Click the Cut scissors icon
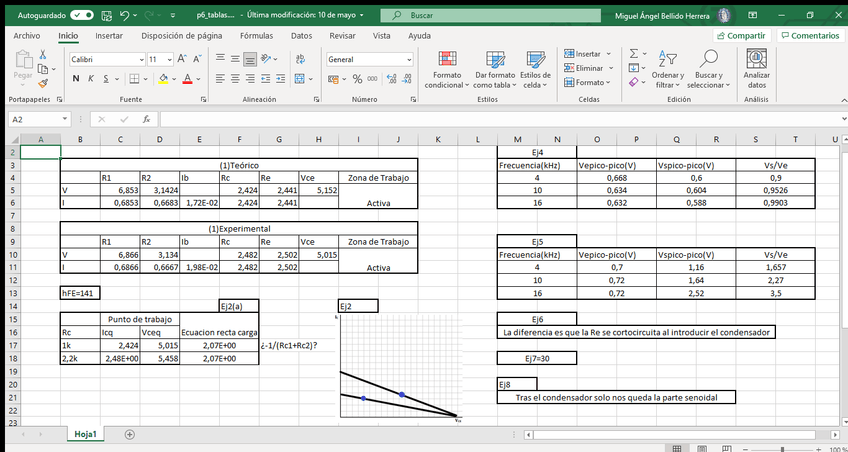This screenshot has height=452, width=848. pyautogui.click(x=48, y=55)
